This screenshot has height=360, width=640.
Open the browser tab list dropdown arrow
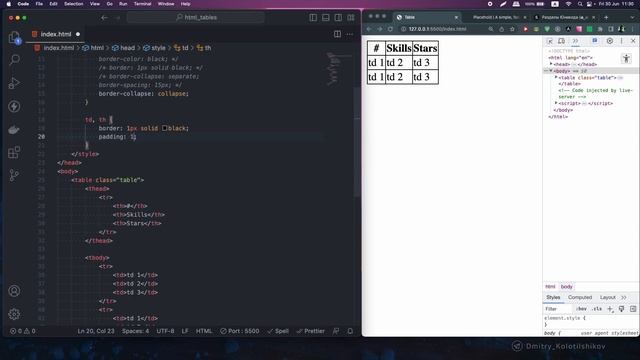pos(633,17)
